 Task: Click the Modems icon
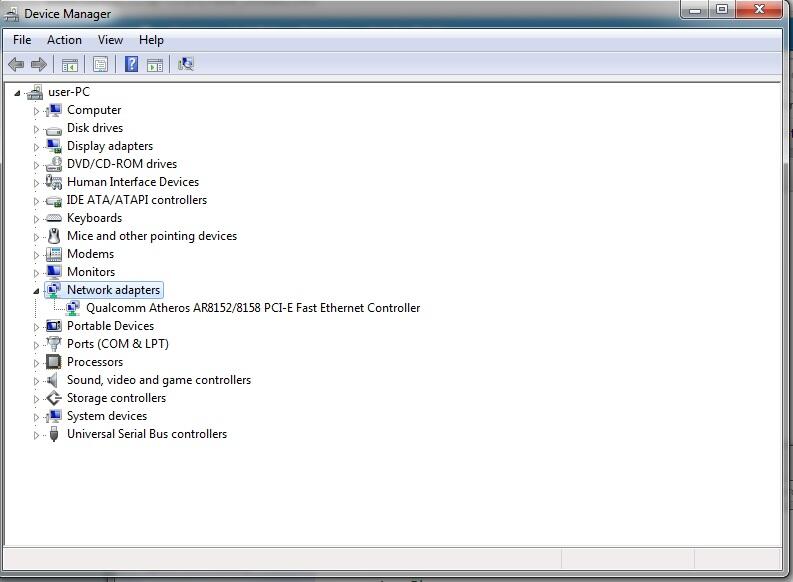[x=54, y=254]
